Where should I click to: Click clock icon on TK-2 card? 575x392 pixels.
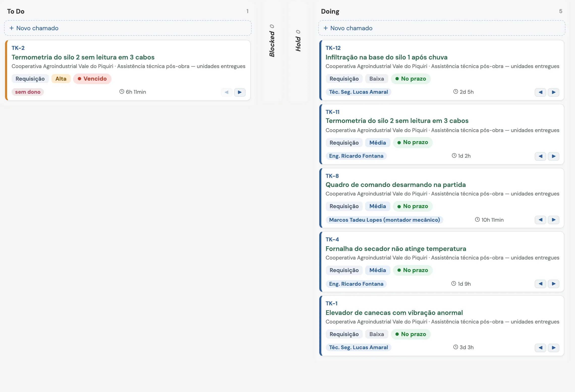122,92
